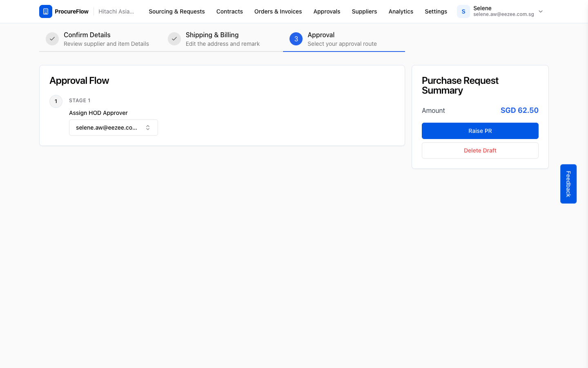588x368 pixels.
Task: Click the Selene user name
Action: coord(482,8)
